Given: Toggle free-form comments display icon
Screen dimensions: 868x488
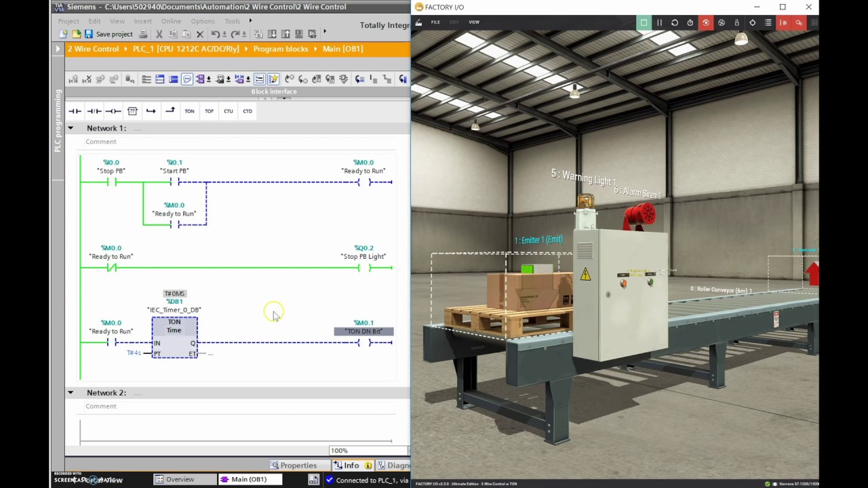Looking at the screenshot, I should [187, 79].
